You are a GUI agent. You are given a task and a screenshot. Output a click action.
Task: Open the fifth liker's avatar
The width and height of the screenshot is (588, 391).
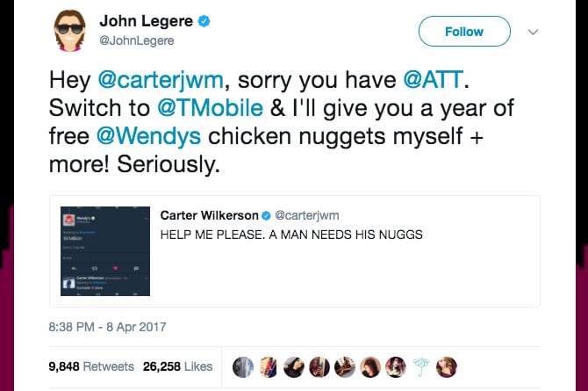point(345,367)
